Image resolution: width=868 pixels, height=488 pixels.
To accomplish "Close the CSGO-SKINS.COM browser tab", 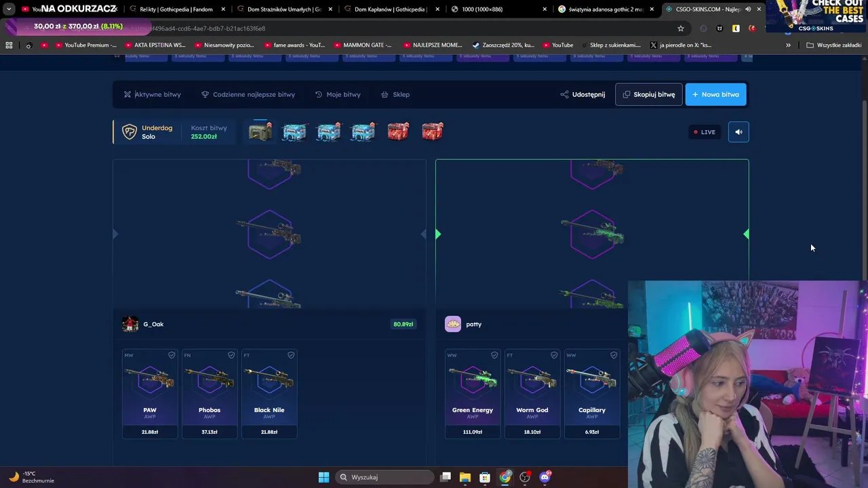I will coord(759,9).
